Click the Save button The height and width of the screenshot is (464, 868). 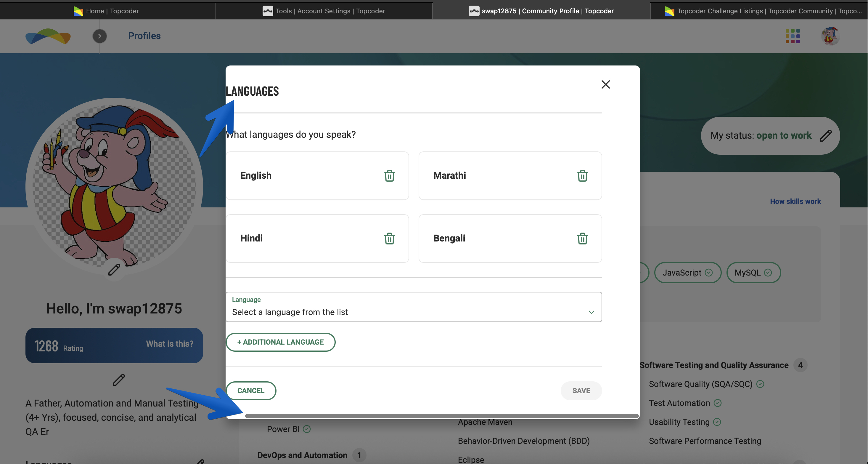coord(581,391)
